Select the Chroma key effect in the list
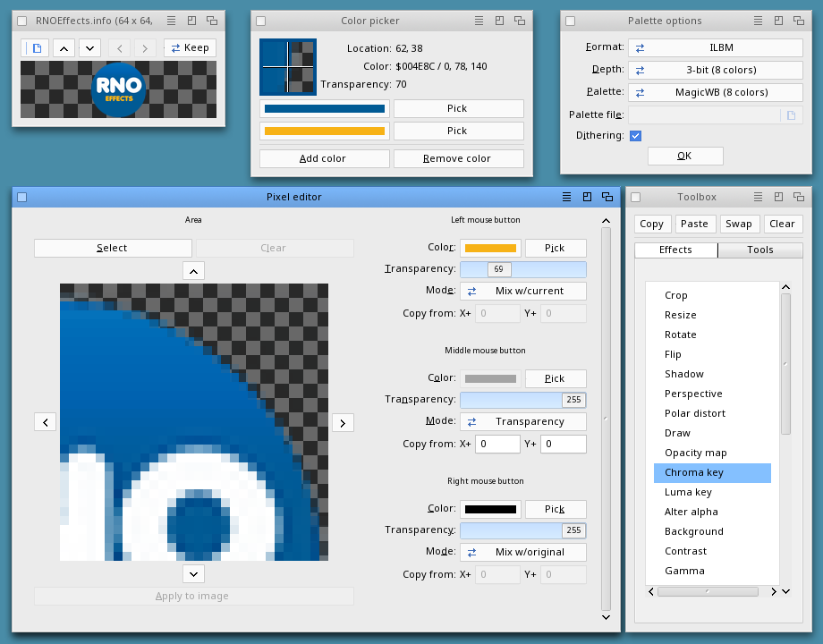823x644 pixels. (712, 472)
